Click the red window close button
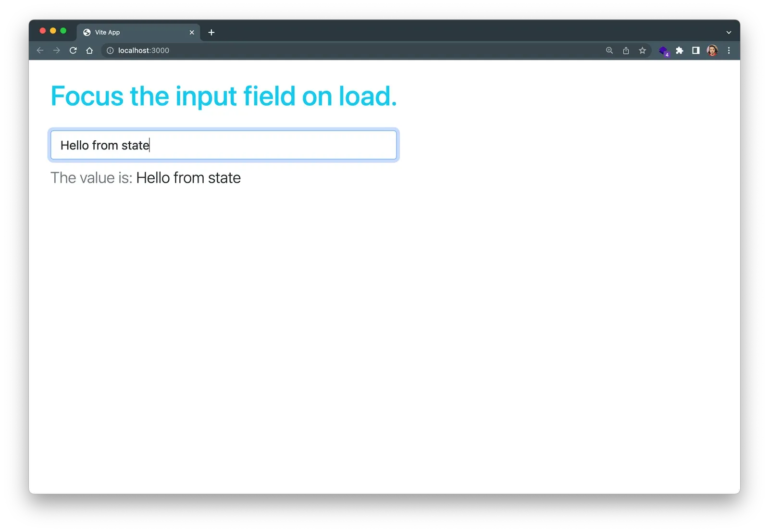The height and width of the screenshot is (532, 769). [42, 31]
